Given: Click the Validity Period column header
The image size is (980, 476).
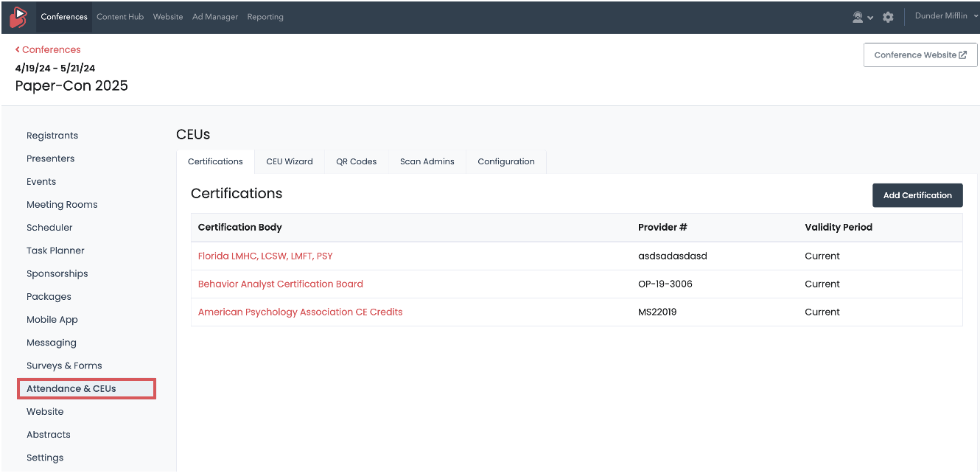Looking at the screenshot, I should point(839,228).
